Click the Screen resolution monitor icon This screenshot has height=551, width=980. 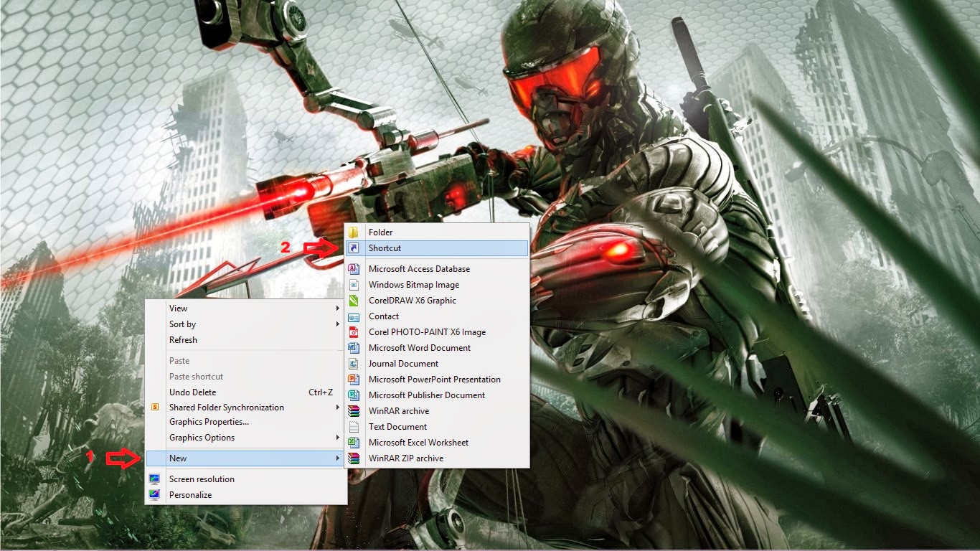click(x=154, y=479)
